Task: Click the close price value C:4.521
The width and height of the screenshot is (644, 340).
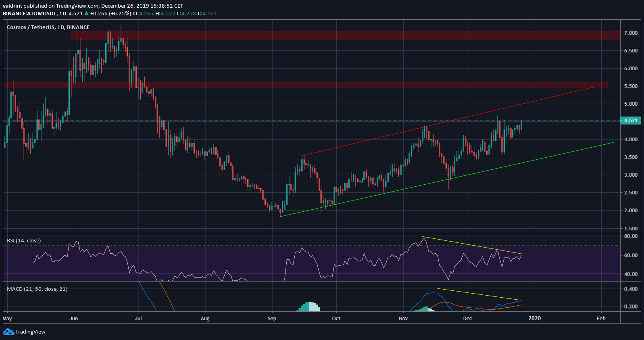Action: [x=207, y=13]
